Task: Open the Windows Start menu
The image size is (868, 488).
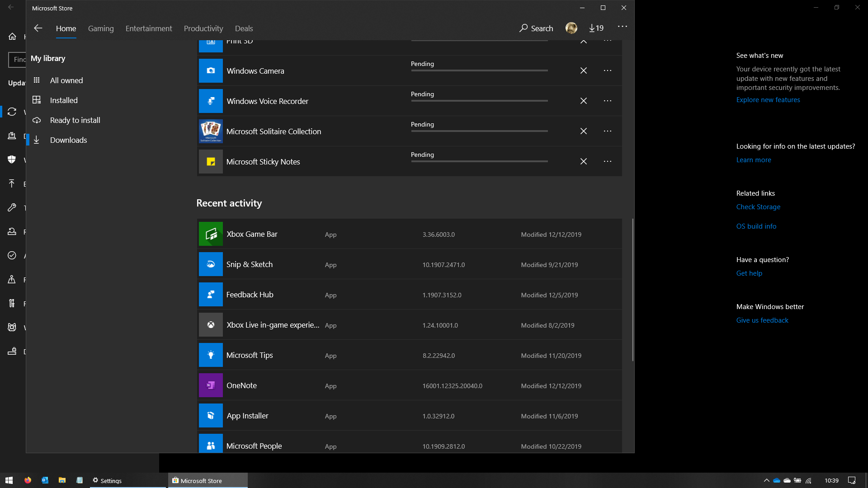Action: pos(9,480)
